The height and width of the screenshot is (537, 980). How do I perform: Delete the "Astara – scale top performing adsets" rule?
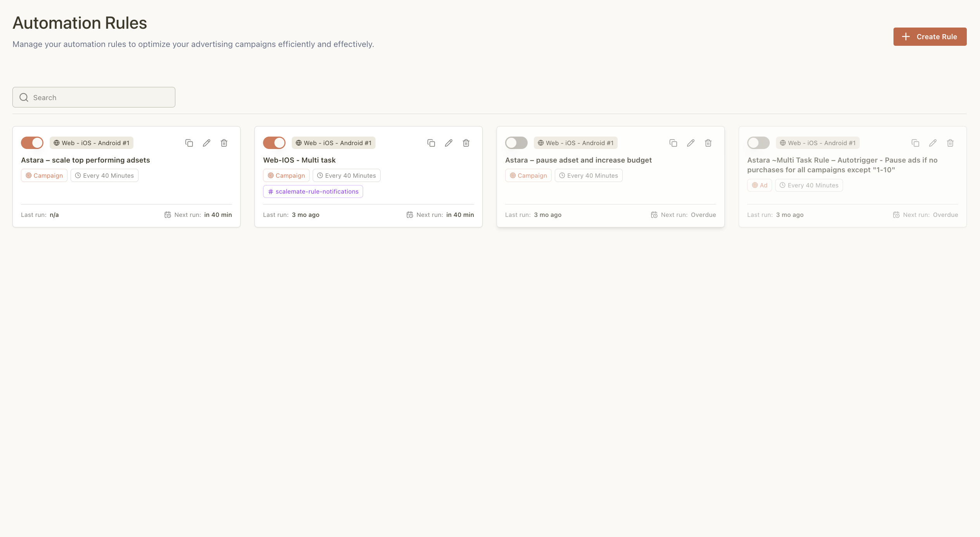224,143
